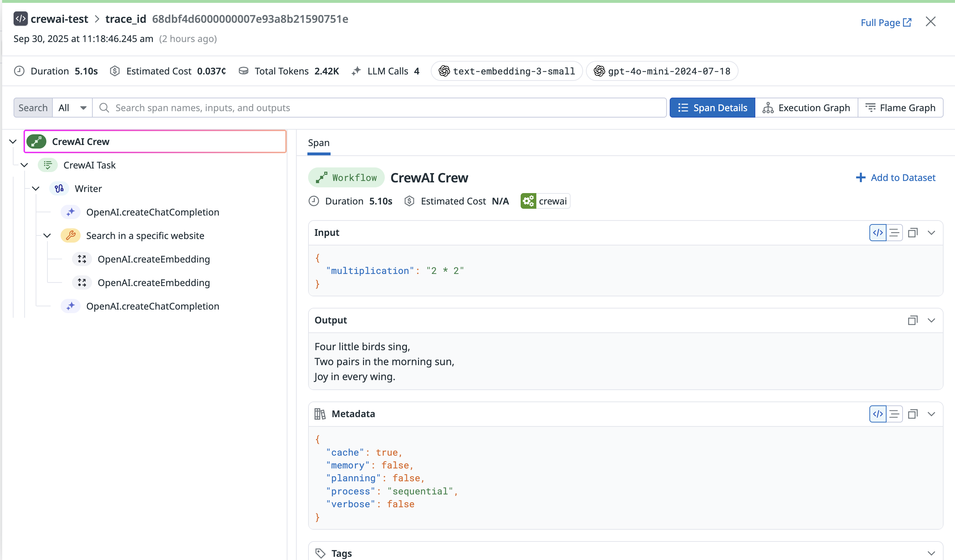Switch the Input panel to code view

coord(878,233)
